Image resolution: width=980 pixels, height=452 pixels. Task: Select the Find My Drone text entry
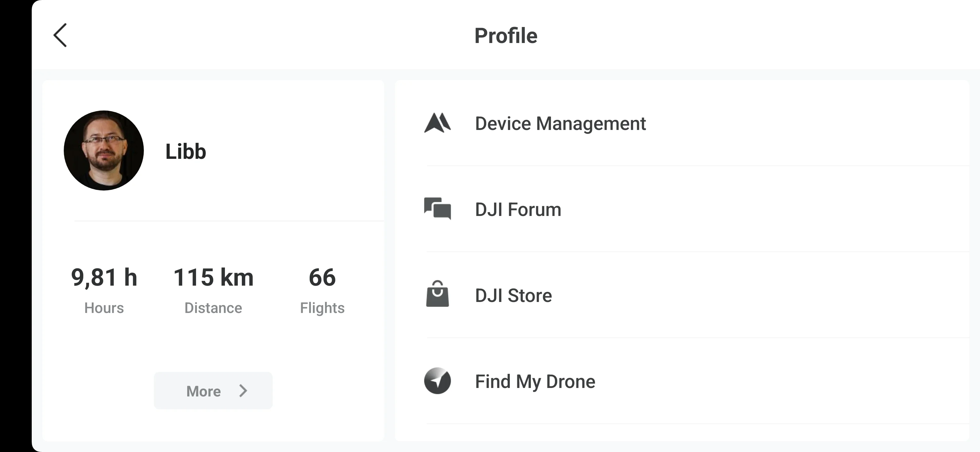(535, 381)
